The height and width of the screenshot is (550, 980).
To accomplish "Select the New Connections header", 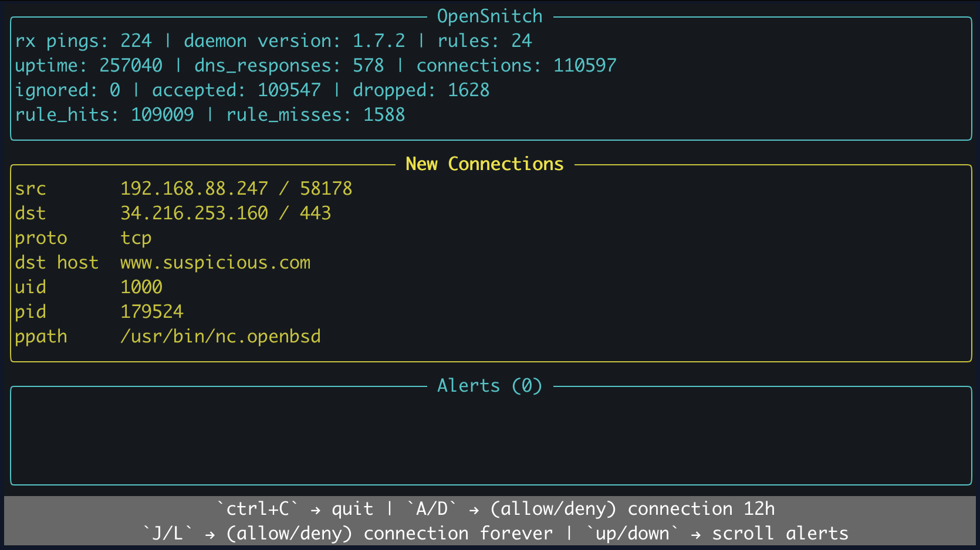I will click(485, 164).
